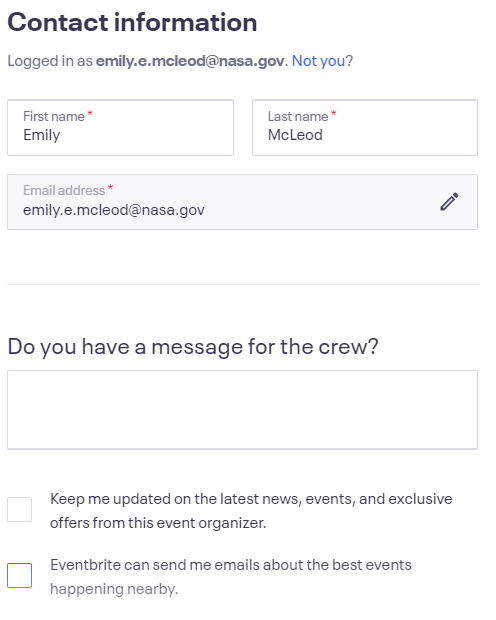The height and width of the screenshot is (620, 496).
Task: Click inside the crew message text box
Action: click(x=242, y=410)
